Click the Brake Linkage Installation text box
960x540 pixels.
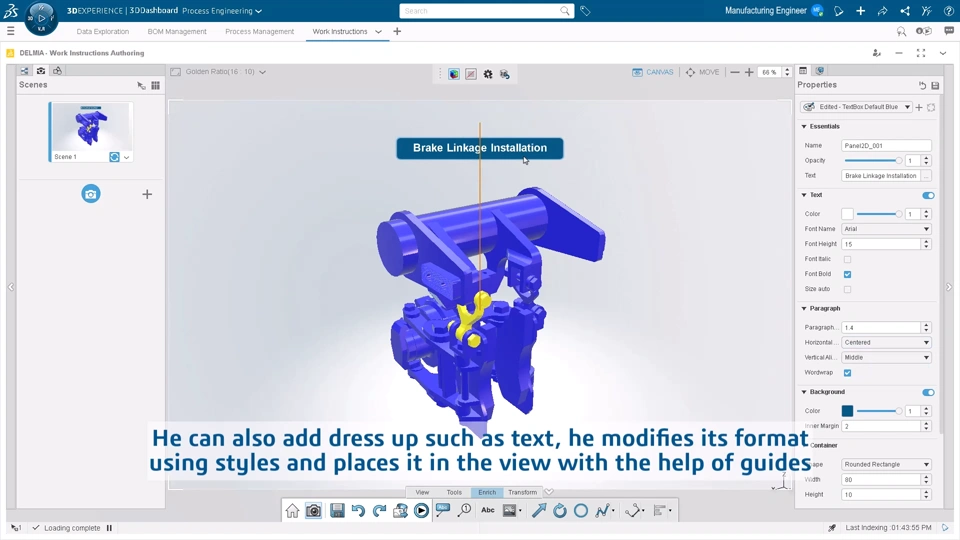click(480, 148)
